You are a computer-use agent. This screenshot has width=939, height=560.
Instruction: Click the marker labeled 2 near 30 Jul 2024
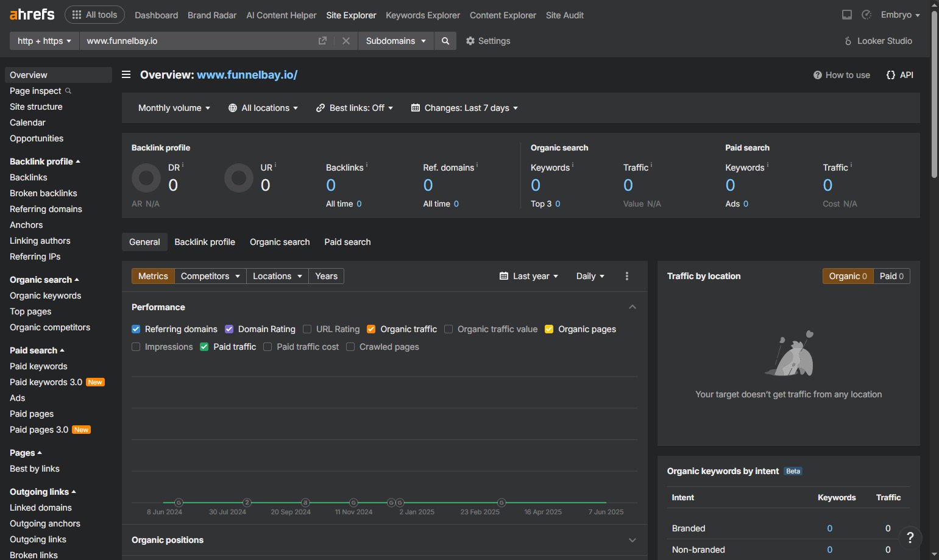point(247,503)
